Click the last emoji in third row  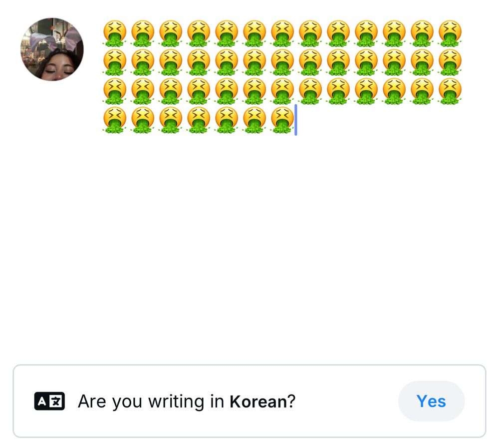pos(450,91)
